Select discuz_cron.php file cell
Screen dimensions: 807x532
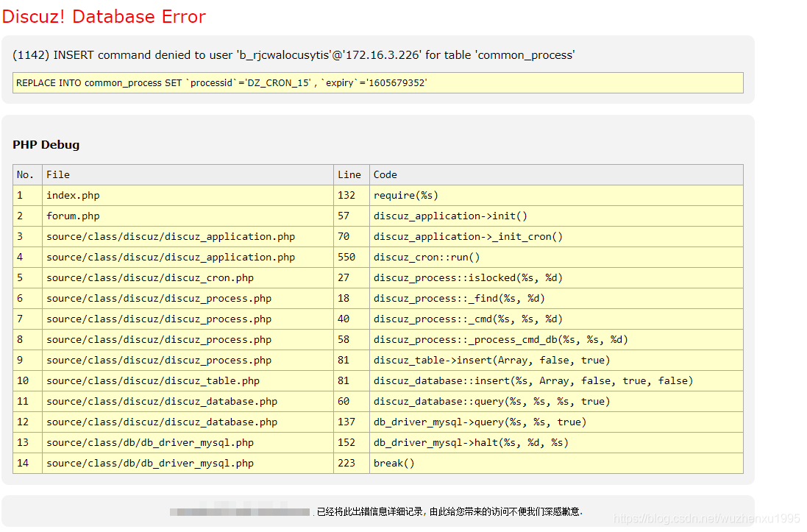coord(188,278)
